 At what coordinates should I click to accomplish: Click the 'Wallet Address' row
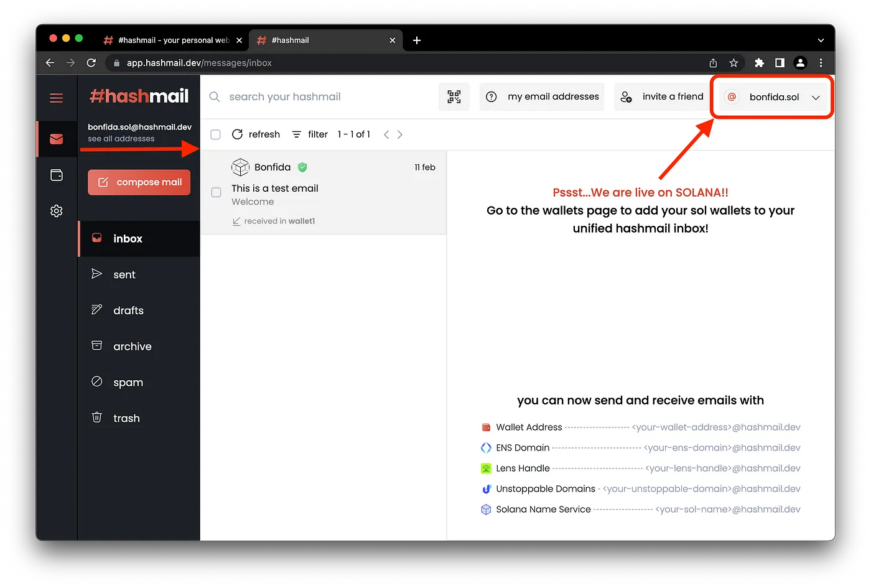click(x=641, y=427)
